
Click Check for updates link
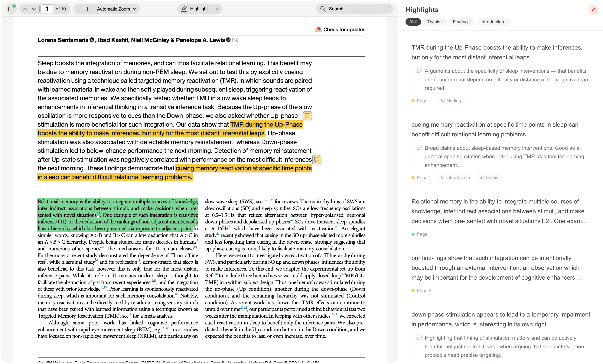click(x=344, y=29)
